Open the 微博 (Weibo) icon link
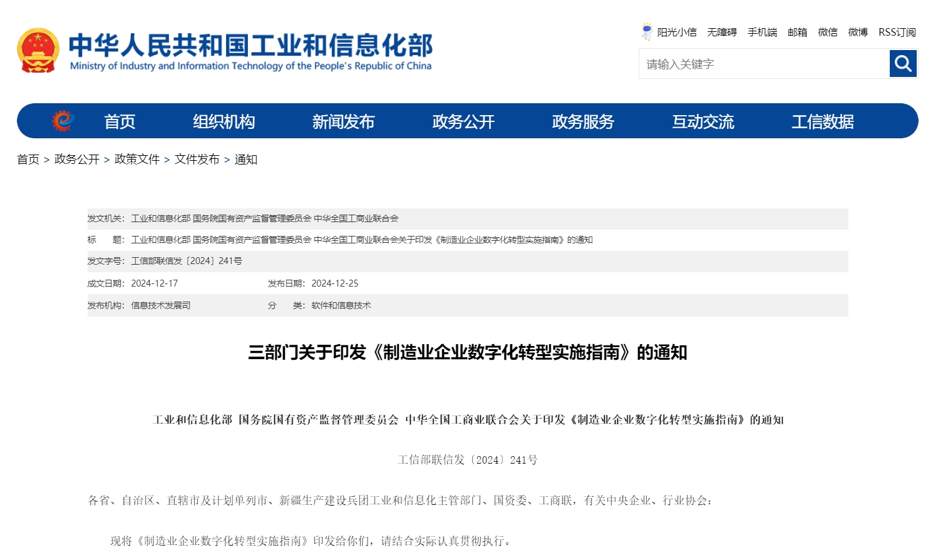 coord(858,32)
